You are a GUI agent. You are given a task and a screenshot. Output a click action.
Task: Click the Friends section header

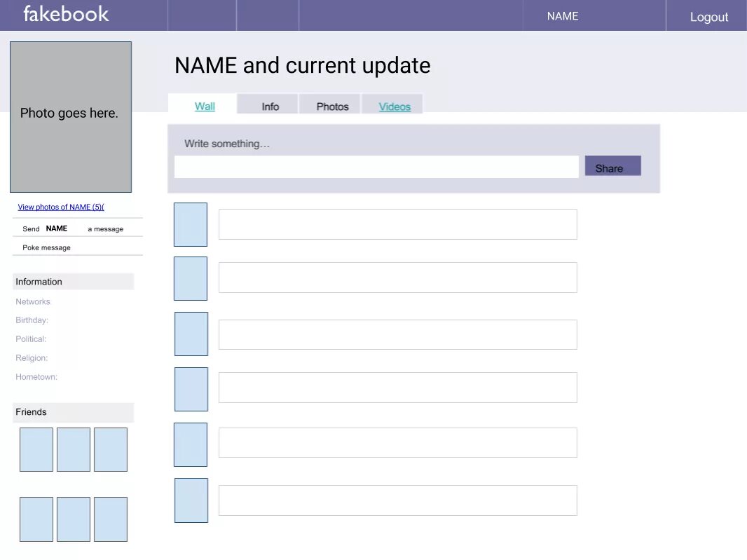74,412
